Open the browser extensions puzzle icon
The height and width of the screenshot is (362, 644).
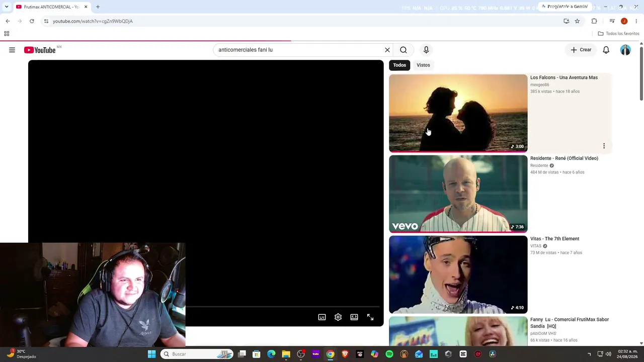[594, 21]
